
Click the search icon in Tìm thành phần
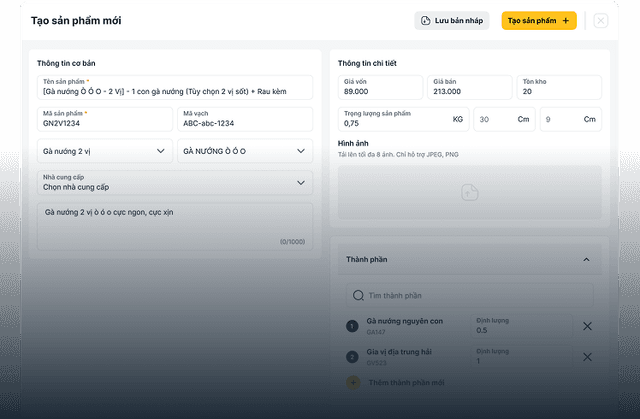point(356,296)
